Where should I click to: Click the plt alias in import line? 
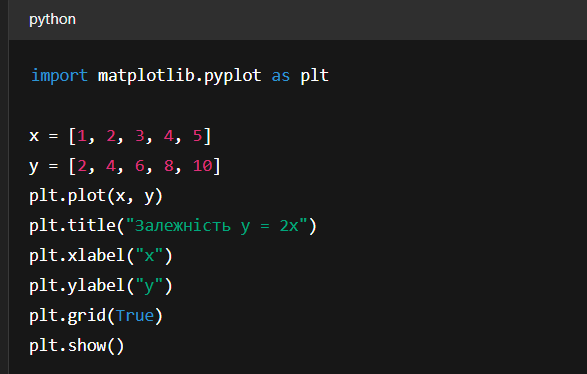point(314,76)
